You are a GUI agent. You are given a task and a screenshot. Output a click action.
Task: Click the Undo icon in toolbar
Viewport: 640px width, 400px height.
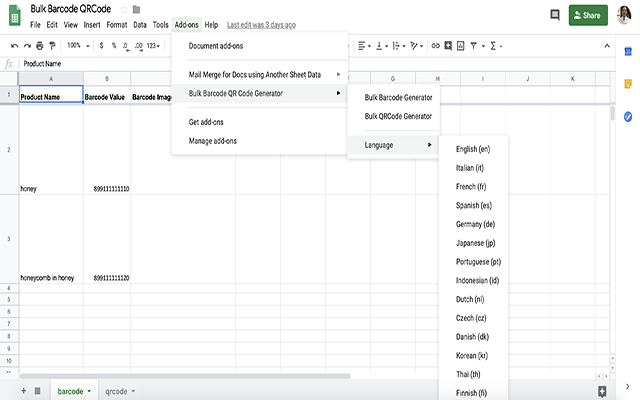point(14,46)
